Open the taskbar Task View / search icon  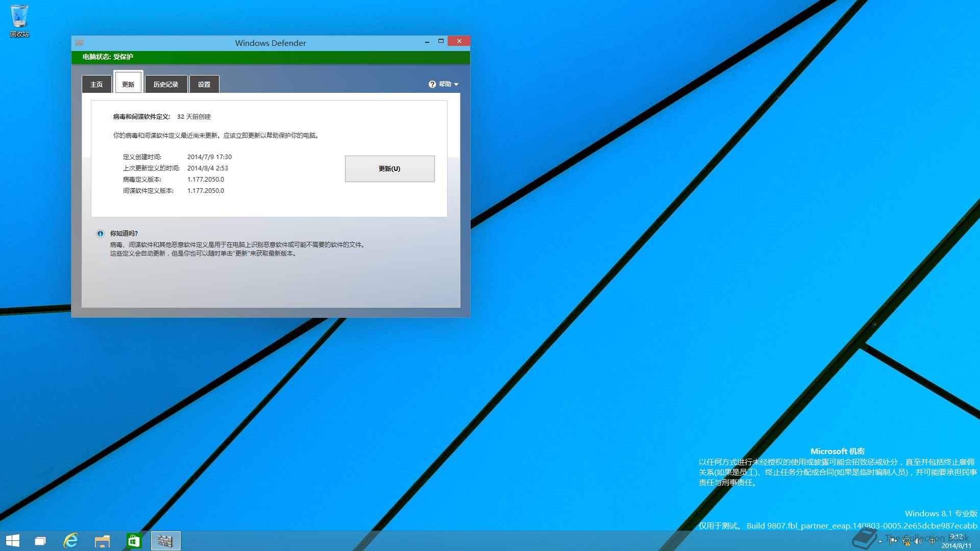pos(40,541)
